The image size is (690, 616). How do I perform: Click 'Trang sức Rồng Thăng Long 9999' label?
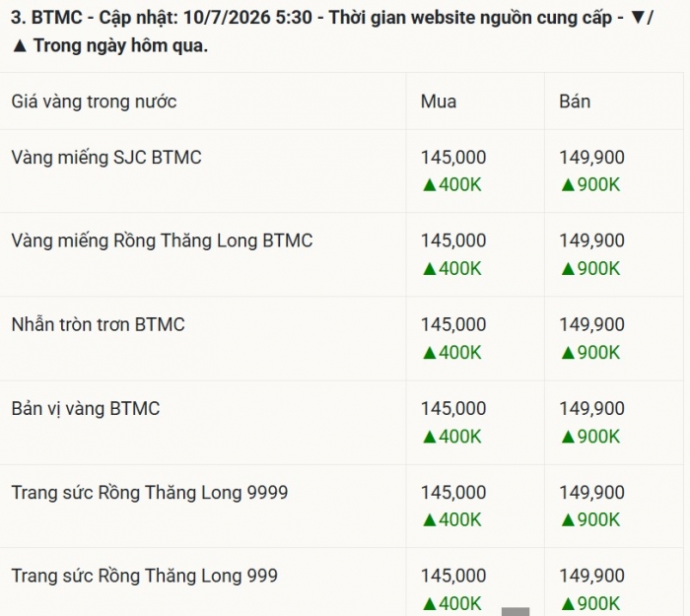coord(150,493)
